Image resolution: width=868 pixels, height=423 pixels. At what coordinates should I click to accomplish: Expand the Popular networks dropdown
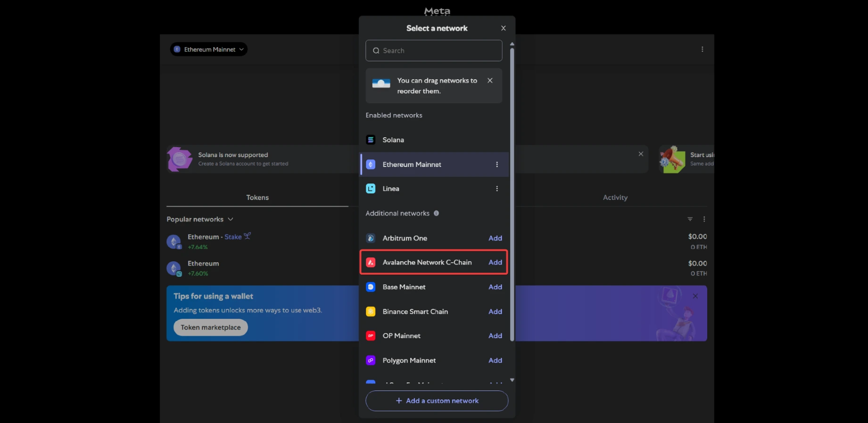pyautogui.click(x=200, y=219)
